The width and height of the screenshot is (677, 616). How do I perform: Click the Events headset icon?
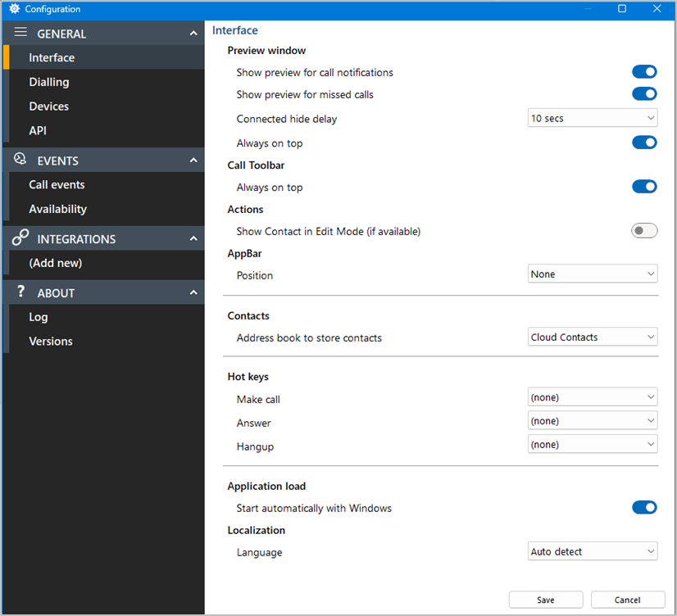pyautogui.click(x=20, y=159)
